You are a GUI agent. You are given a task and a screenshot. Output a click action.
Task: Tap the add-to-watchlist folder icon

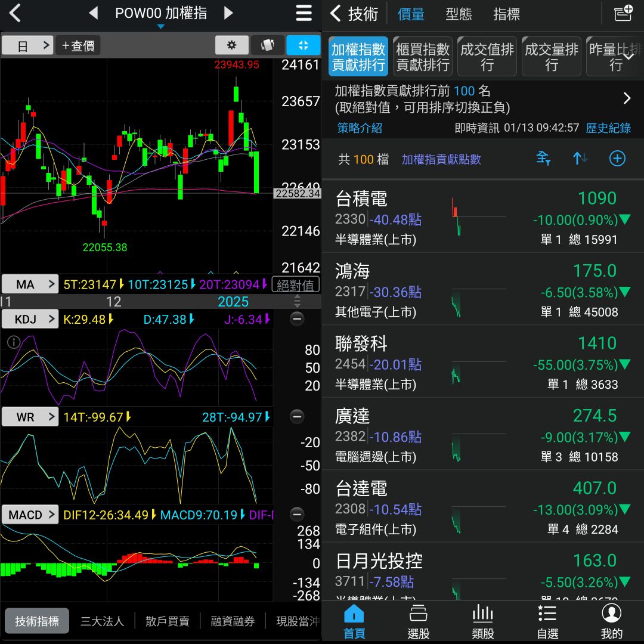click(x=623, y=13)
